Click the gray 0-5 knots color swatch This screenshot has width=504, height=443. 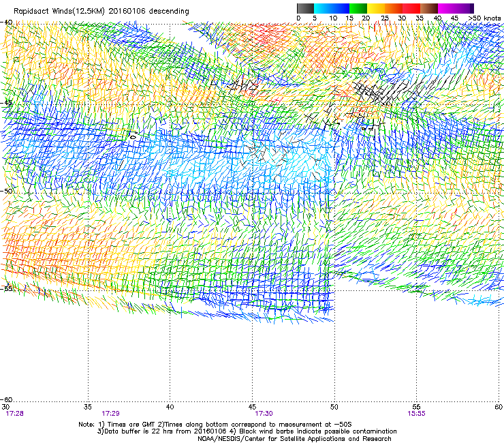[305, 8]
